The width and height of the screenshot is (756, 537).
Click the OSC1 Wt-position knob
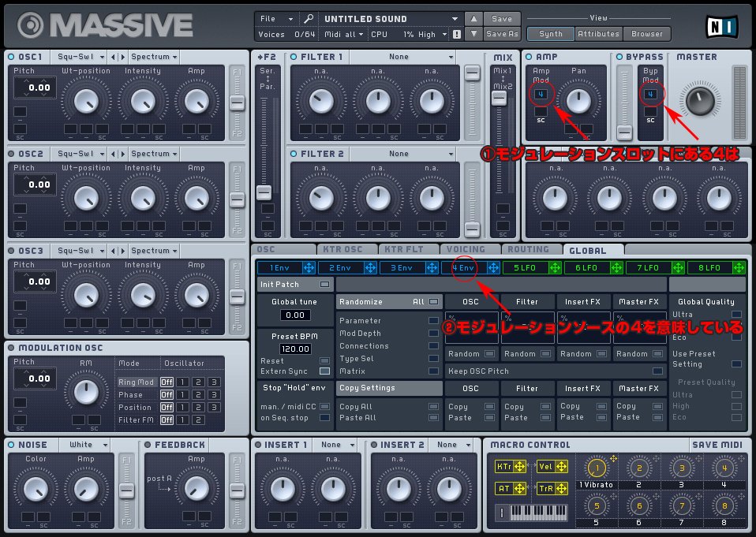86,102
